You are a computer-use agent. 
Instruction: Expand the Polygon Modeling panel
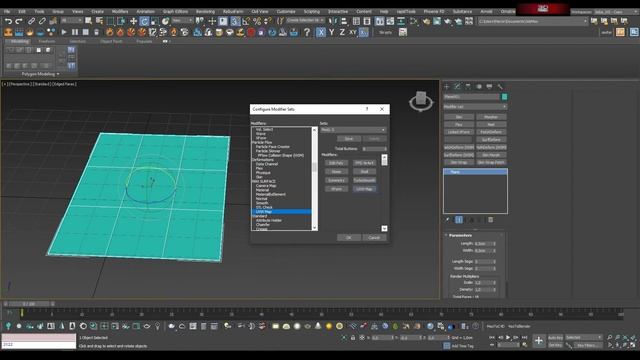(x=40, y=74)
